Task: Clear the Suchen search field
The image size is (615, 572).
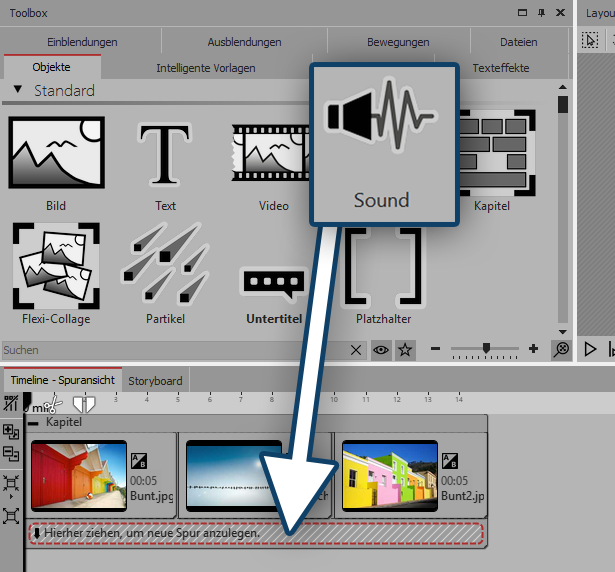Action: click(356, 350)
